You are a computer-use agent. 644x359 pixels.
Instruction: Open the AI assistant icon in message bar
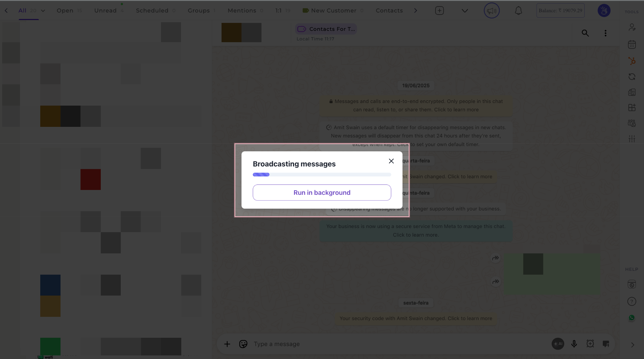(558, 344)
